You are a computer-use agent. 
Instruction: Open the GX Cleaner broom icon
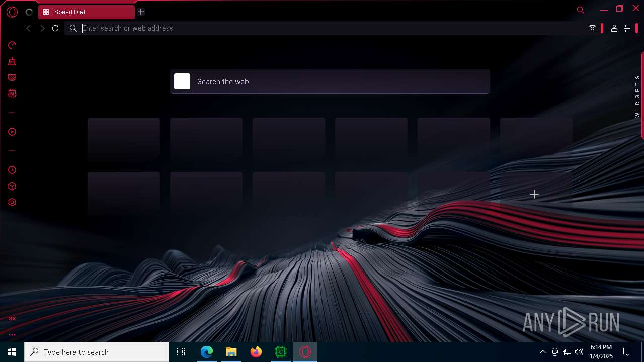click(x=12, y=61)
